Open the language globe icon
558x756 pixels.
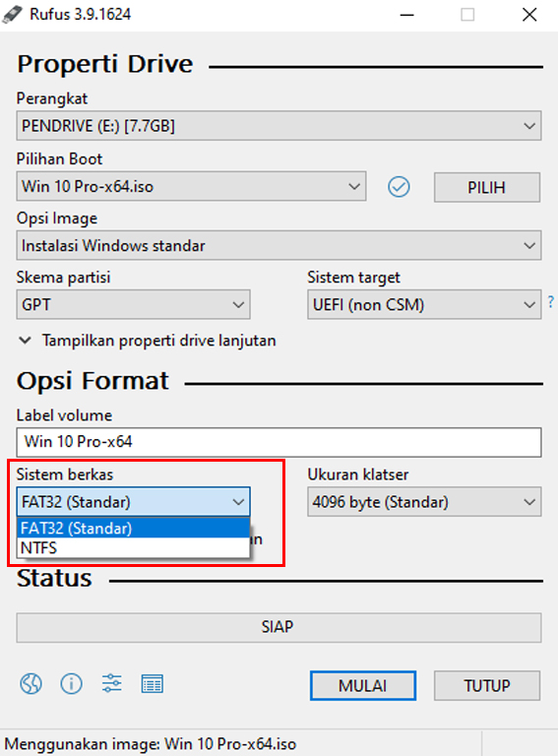(x=31, y=684)
